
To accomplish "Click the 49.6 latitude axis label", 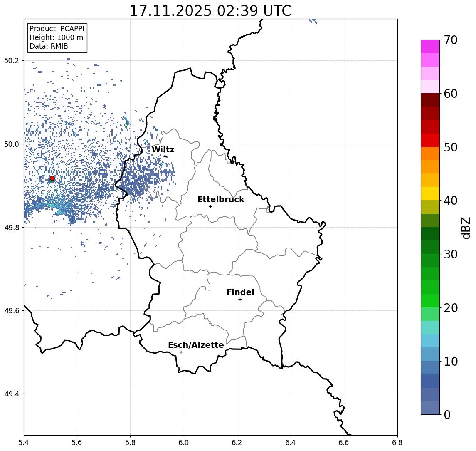I will click(x=12, y=311).
